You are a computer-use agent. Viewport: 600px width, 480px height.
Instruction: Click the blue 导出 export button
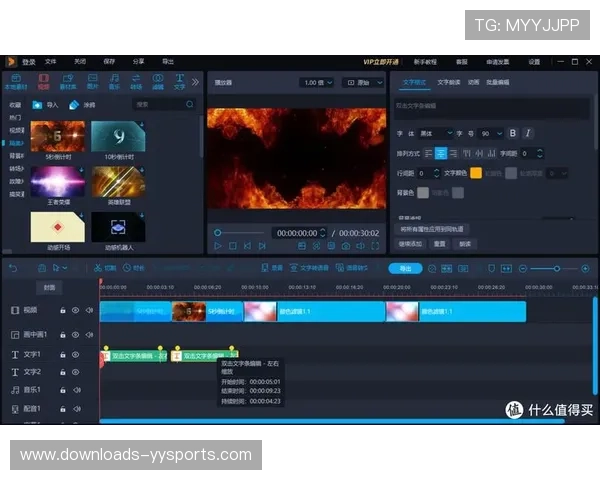404,268
